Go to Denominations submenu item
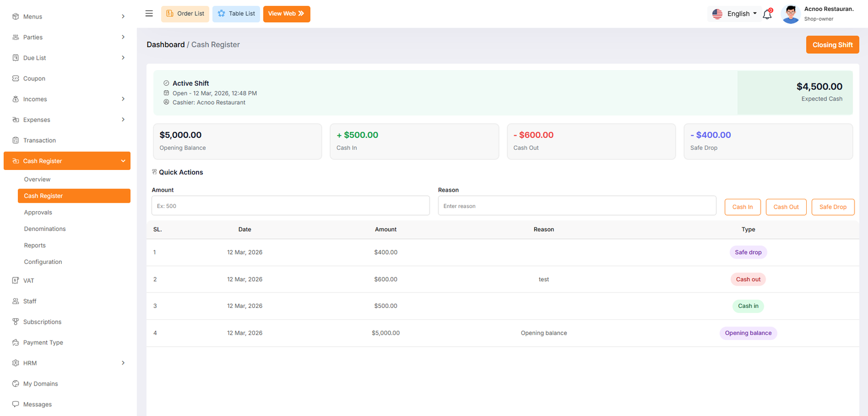The height and width of the screenshot is (416, 868). click(x=44, y=229)
